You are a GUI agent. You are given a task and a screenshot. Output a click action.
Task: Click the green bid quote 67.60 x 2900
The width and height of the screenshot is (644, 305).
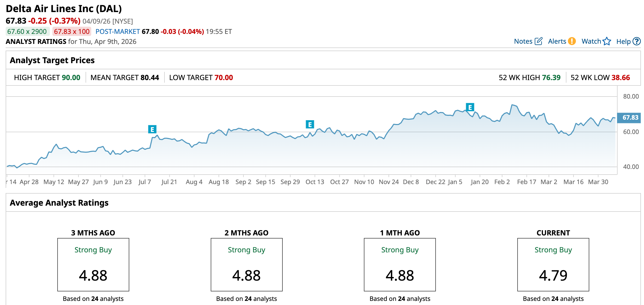coord(27,32)
